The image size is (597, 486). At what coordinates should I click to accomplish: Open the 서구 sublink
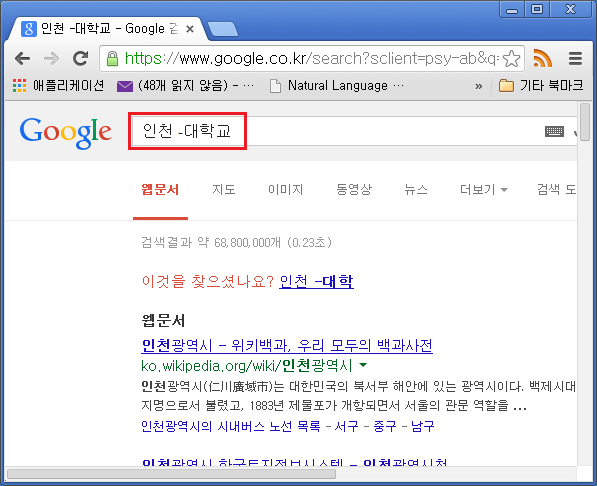click(346, 426)
